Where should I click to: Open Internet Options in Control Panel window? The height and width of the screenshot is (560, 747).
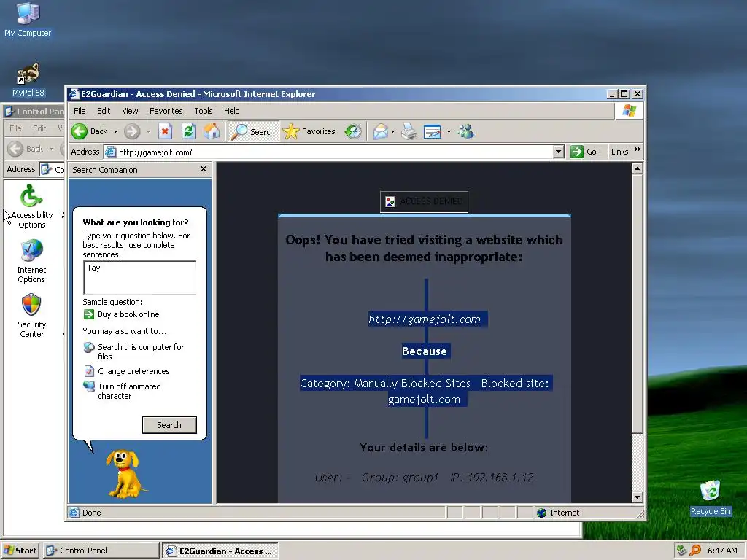click(31, 261)
